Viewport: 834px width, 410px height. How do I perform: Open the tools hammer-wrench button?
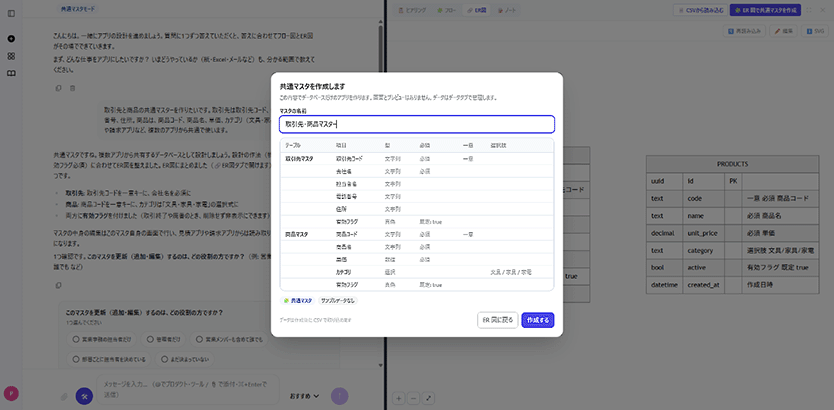point(85,396)
